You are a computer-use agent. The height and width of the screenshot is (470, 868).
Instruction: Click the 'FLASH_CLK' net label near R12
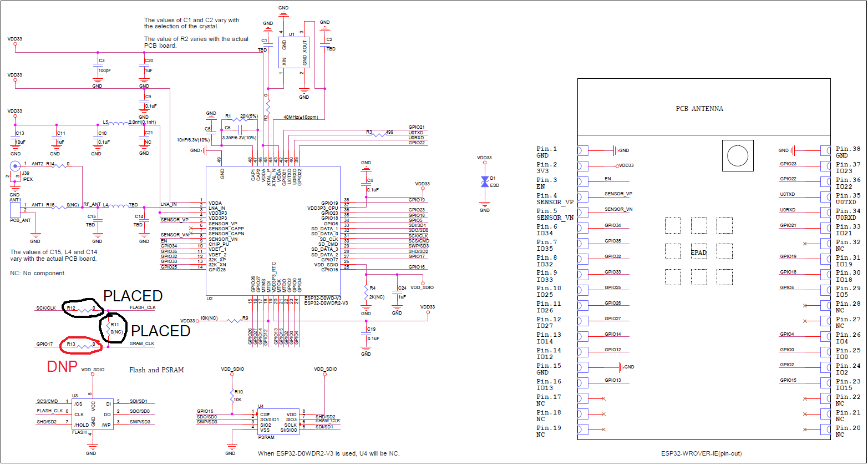point(143,307)
